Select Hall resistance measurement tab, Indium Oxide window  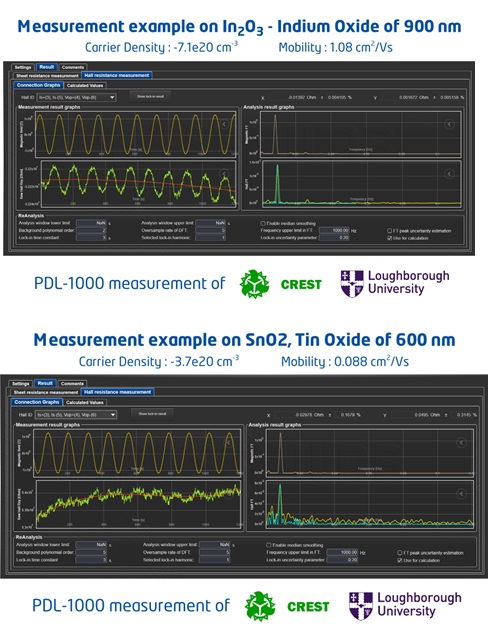tap(117, 75)
